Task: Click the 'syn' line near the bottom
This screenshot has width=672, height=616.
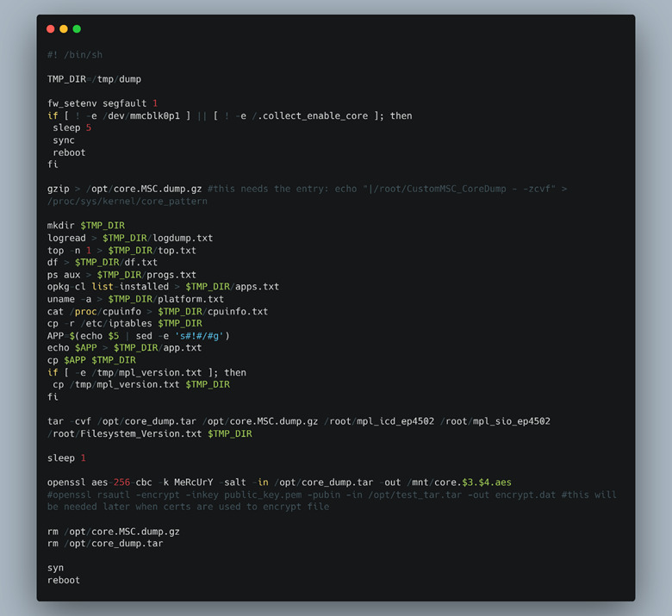Action: [55, 568]
